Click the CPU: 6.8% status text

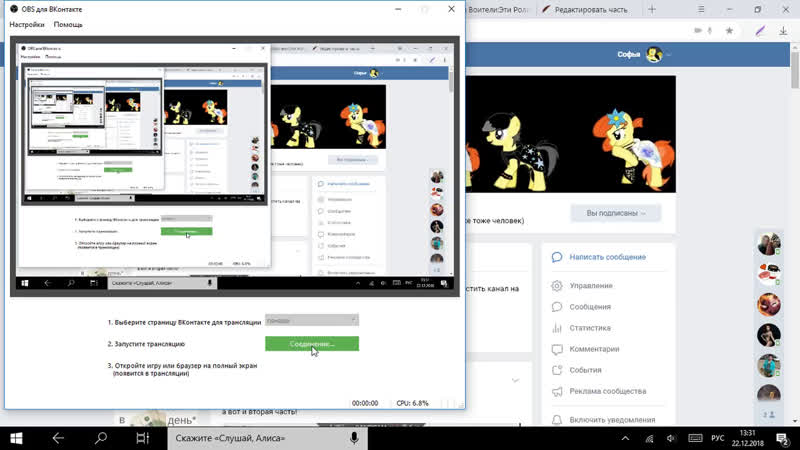tap(412, 403)
